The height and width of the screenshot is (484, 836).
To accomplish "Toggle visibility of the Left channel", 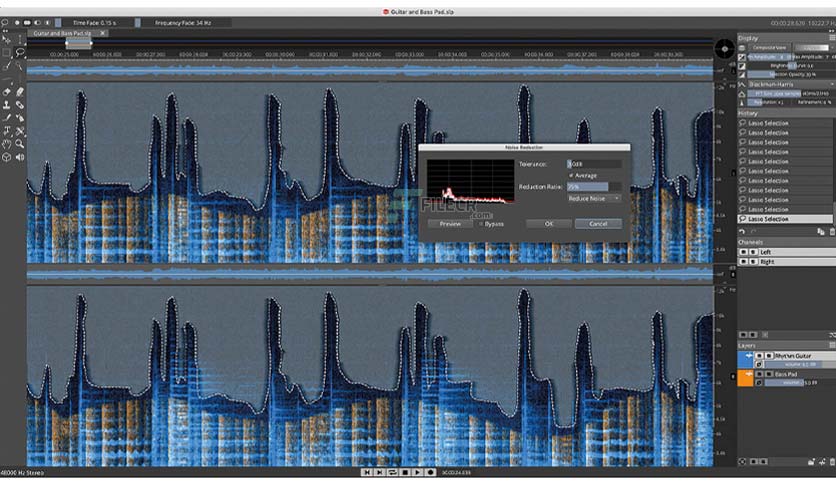I will click(743, 252).
